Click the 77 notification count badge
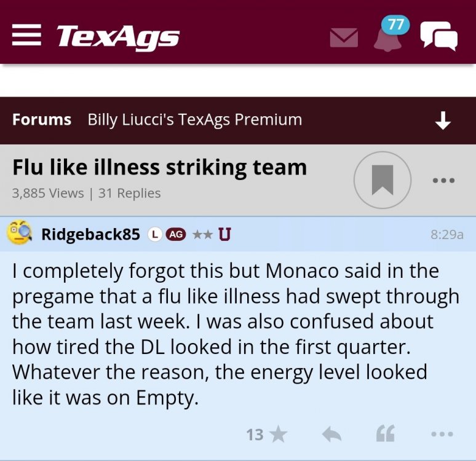This screenshot has height=461, width=476. 396,25
